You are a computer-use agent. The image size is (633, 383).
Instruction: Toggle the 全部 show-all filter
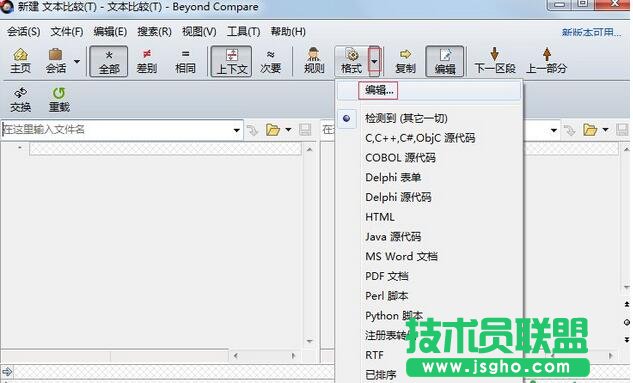coord(109,61)
